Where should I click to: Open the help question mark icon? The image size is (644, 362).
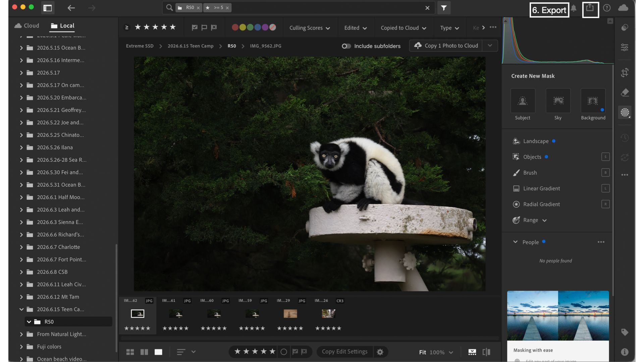[607, 8]
